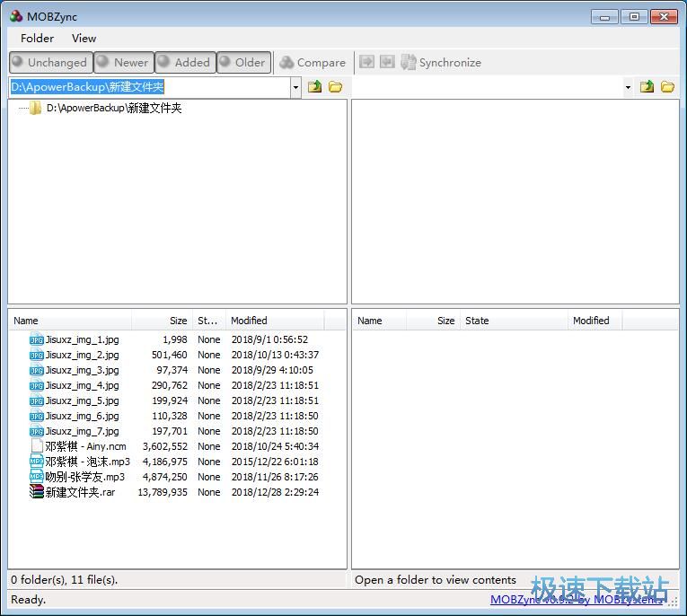Open the Folder menu
Viewport: 687px width, 616px height.
click(x=37, y=38)
